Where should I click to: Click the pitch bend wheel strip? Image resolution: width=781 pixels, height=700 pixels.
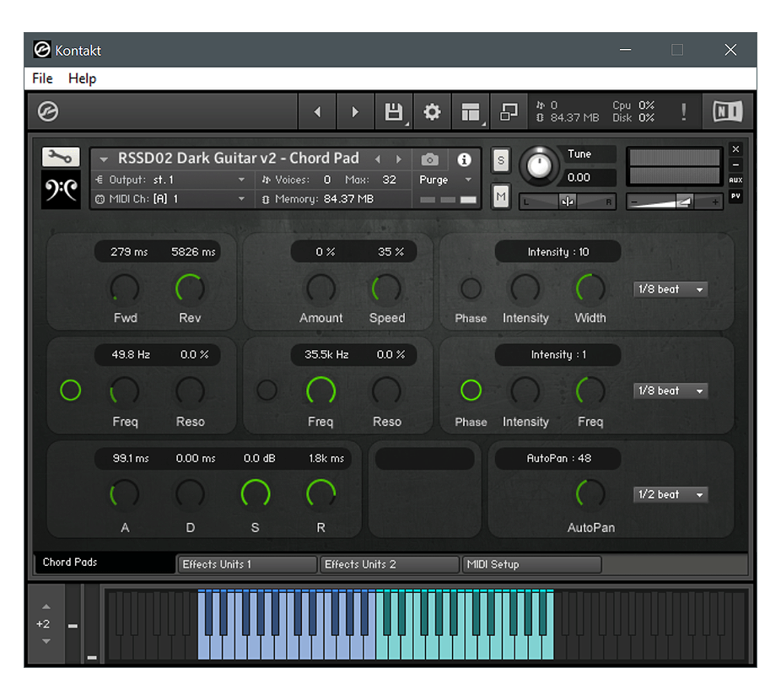pos(73,624)
